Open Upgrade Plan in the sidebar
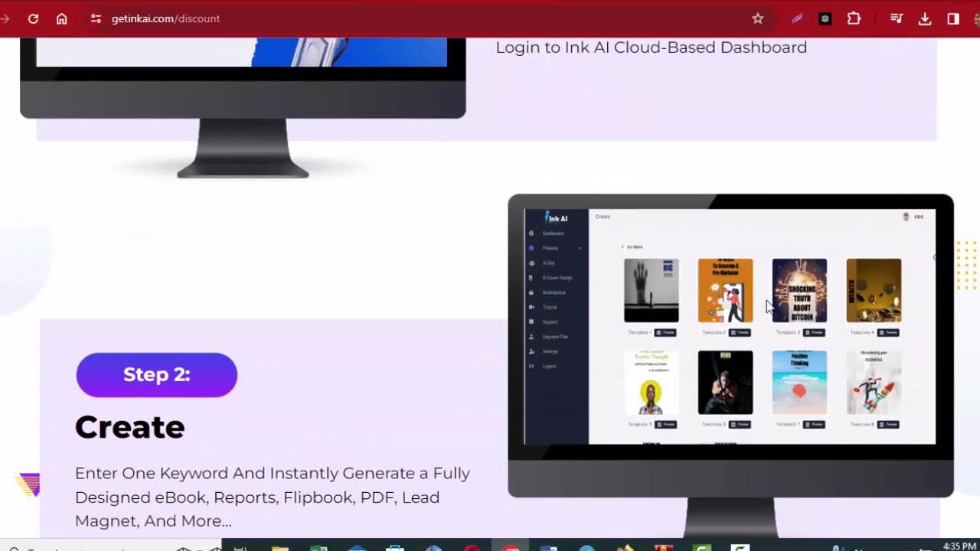 (555, 337)
